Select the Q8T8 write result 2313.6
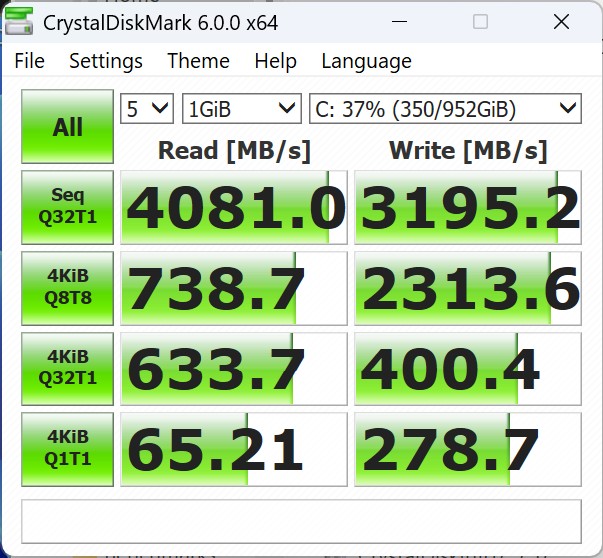Image resolution: width=603 pixels, height=558 pixels. tap(468, 288)
